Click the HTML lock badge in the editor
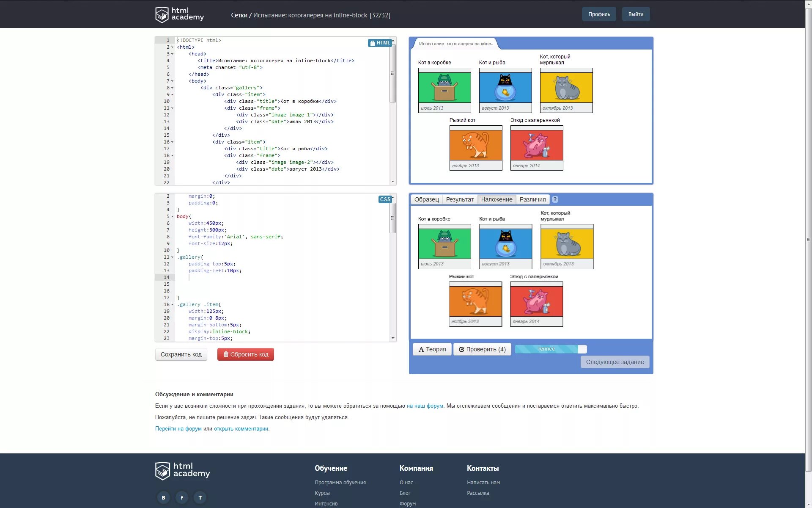Viewport: 812px width, 508px height. pyautogui.click(x=379, y=43)
